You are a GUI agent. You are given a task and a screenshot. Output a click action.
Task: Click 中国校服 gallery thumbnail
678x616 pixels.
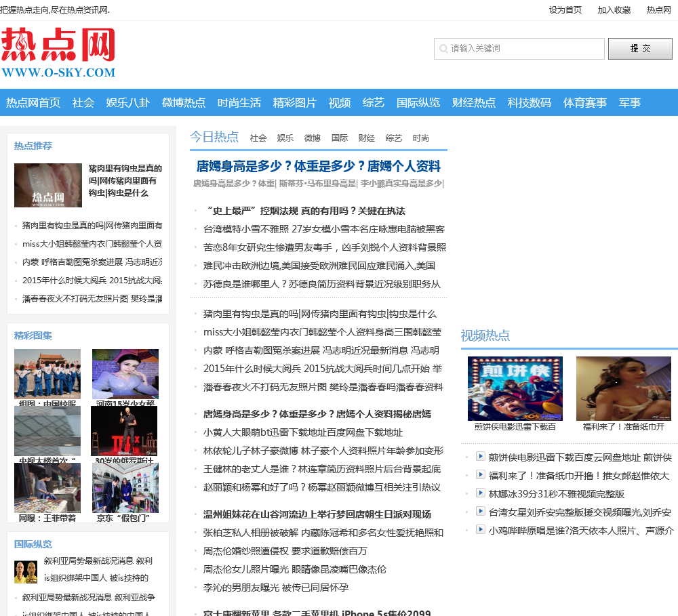click(47, 373)
